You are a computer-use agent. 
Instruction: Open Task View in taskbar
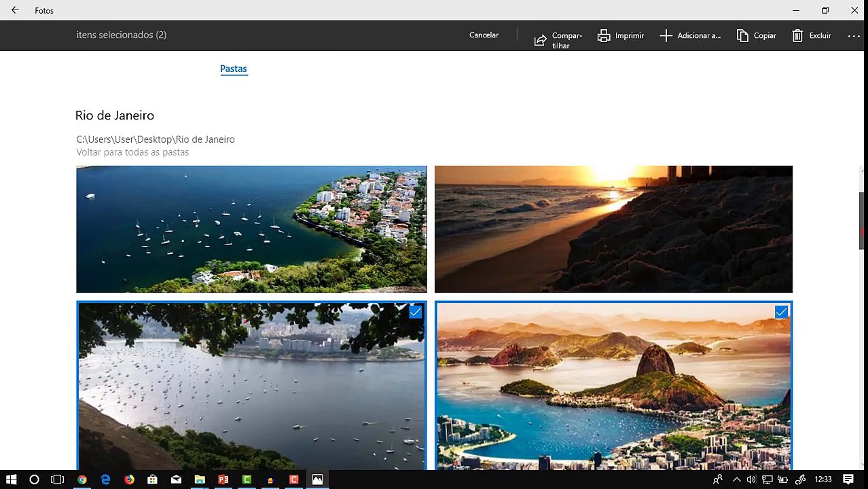coord(58,479)
